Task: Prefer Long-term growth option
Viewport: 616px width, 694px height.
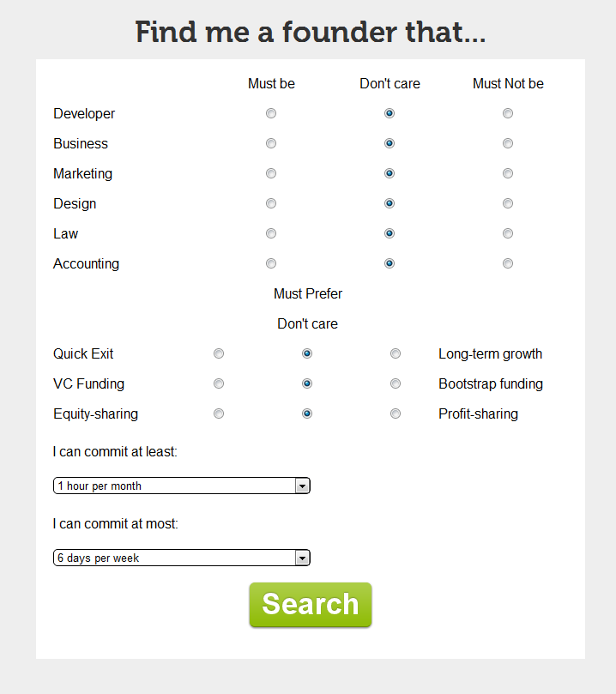Action: tap(396, 353)
